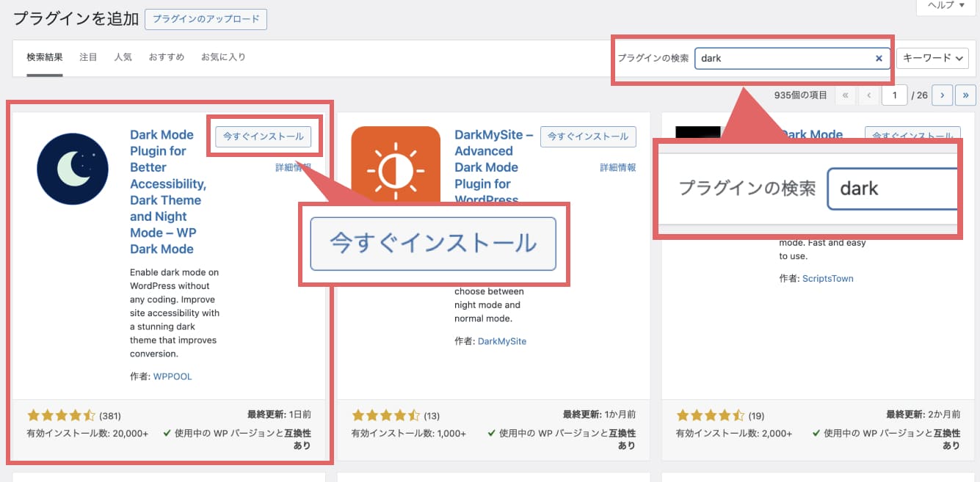Open the 人気 tab
The height and width of the screenshot is (482, 980).
pyautogui.click(x=123, y=57)
